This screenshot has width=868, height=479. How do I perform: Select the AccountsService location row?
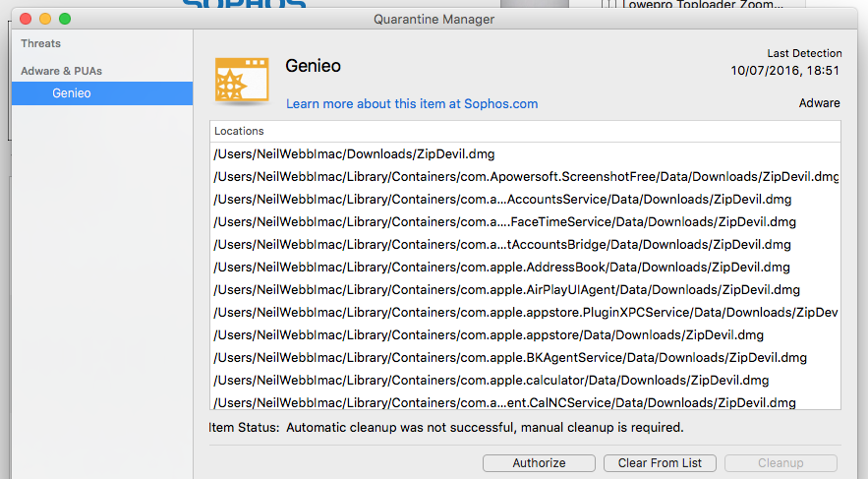click(x=525, y=200)
